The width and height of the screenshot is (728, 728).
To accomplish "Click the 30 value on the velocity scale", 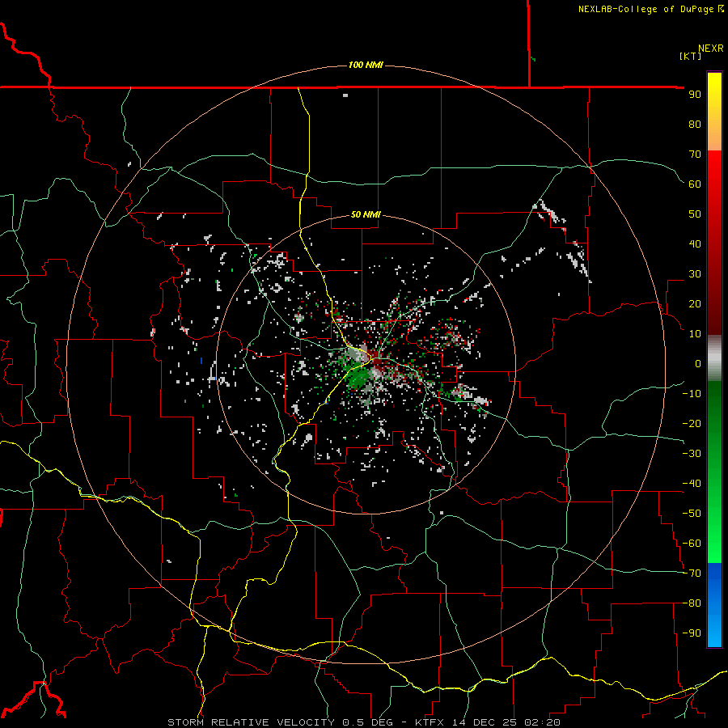I will 695,274.
